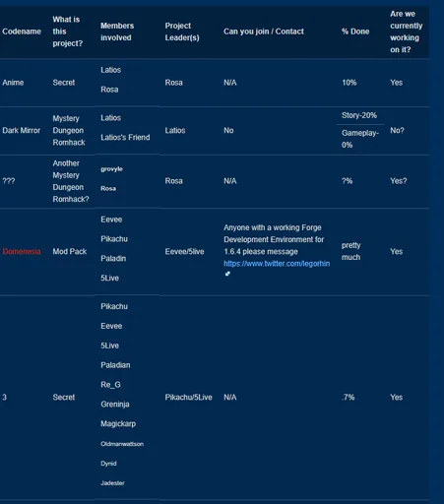The image size is (444, 504).
Task: Select the Magickarp member entry
Action: tap(118, 424)
